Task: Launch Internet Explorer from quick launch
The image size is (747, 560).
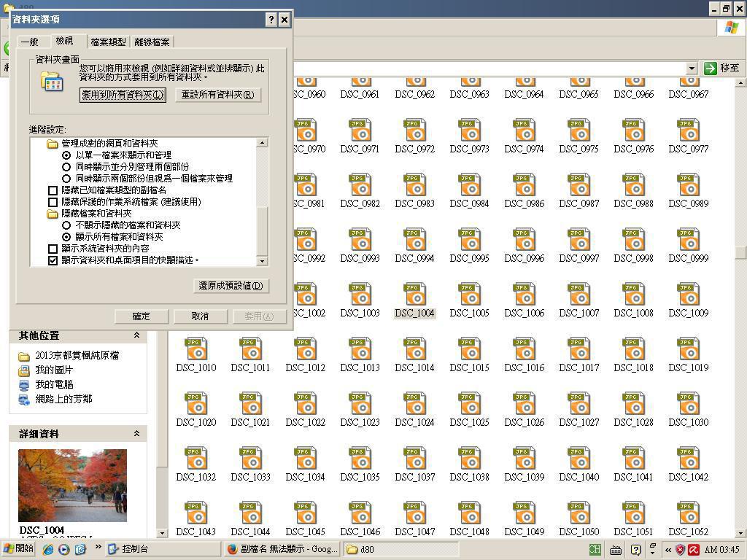Action: coord(48,549)
